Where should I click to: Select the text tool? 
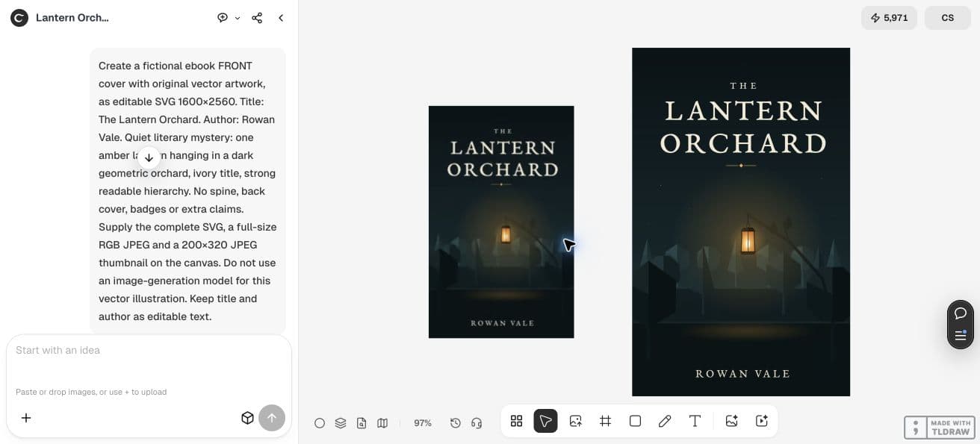pos(695,421)
